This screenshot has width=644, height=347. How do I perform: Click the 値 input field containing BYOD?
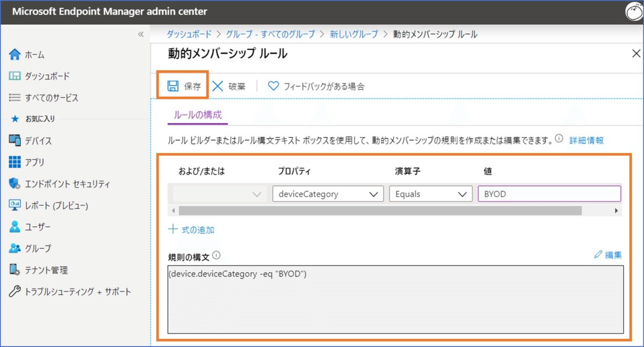(549, 194)
